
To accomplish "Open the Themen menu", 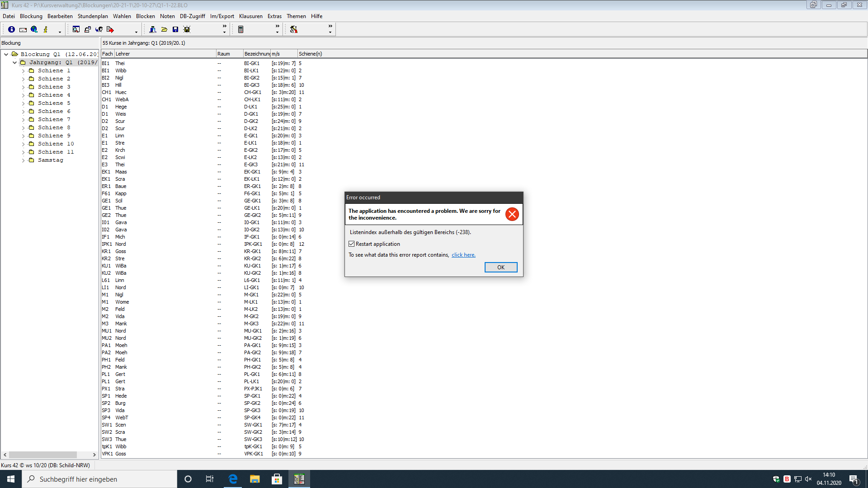I will 296,16.
